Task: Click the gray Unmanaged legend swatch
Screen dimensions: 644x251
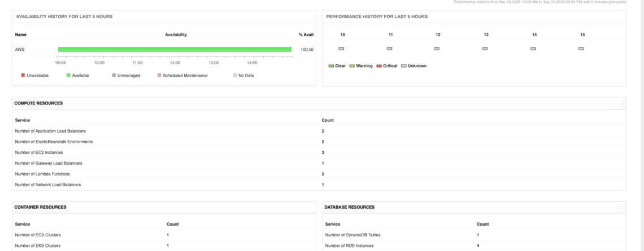Action: [x=114, y=76]
